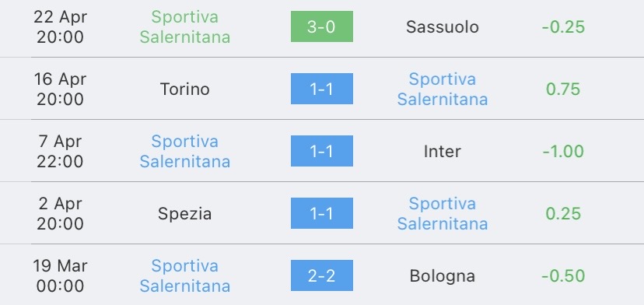Open the green 3-0 score badge
This screenshot has height=305, width=644.
pyautogui.click(x=321, y=26)
